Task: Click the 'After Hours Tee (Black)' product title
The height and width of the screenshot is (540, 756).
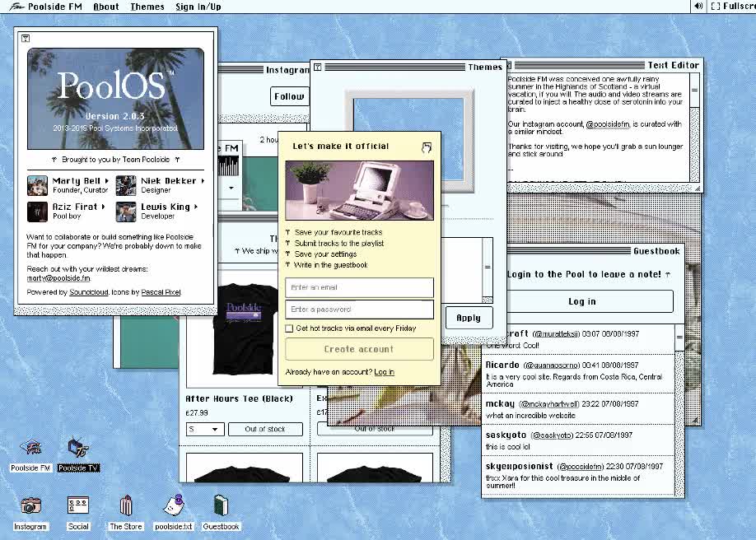Action: [x=239, y=398]
